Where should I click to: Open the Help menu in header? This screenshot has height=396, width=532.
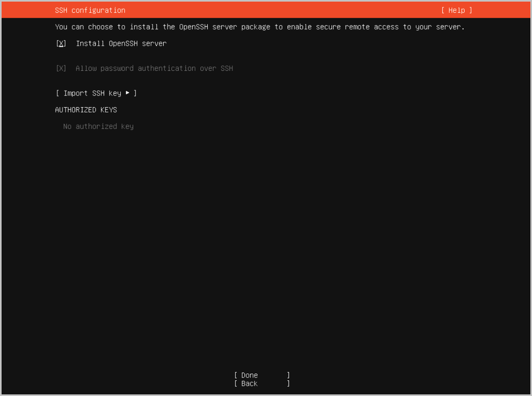click(x=456, y=10)
